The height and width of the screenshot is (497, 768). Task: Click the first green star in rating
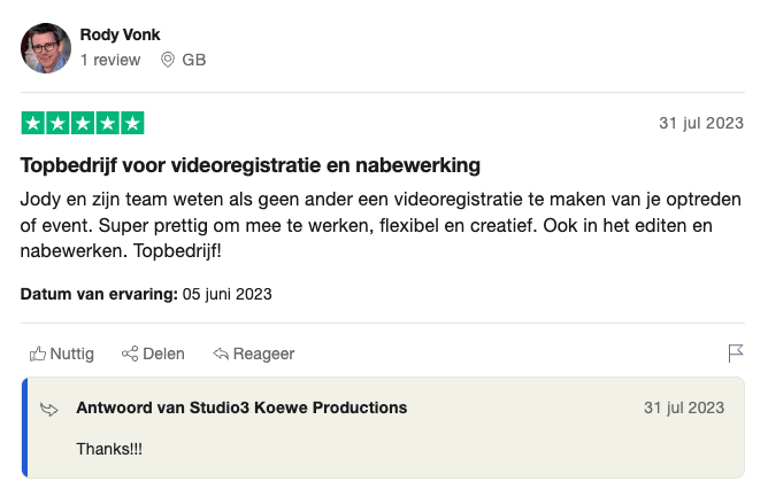pyautogui.click(x=33, y=124)
